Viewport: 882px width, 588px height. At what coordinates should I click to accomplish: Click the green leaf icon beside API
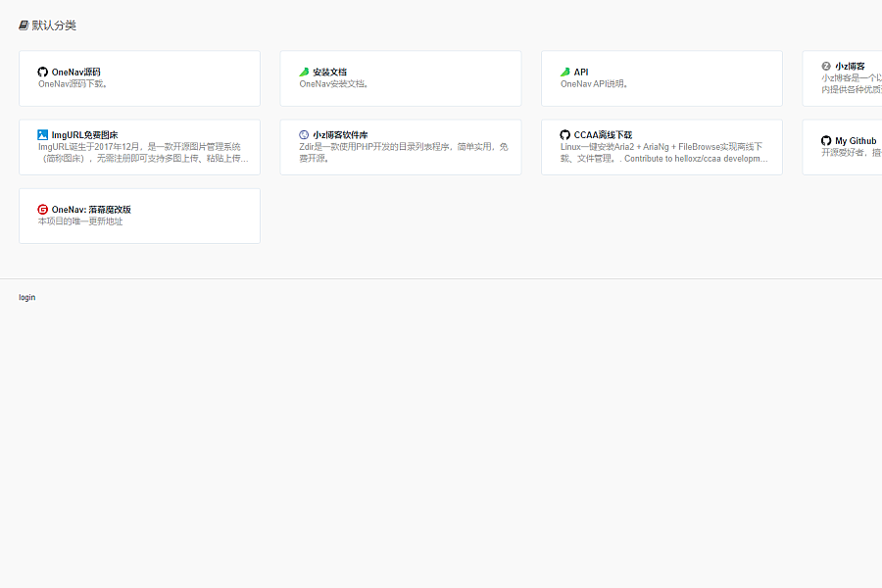point(564,72)
